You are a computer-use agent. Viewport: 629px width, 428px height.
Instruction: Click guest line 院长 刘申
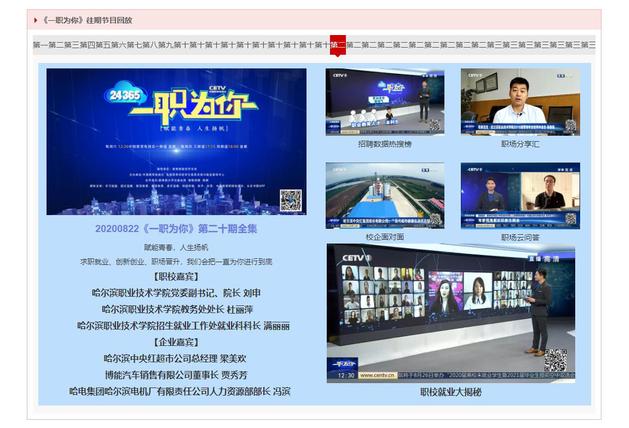coord(176,293)
